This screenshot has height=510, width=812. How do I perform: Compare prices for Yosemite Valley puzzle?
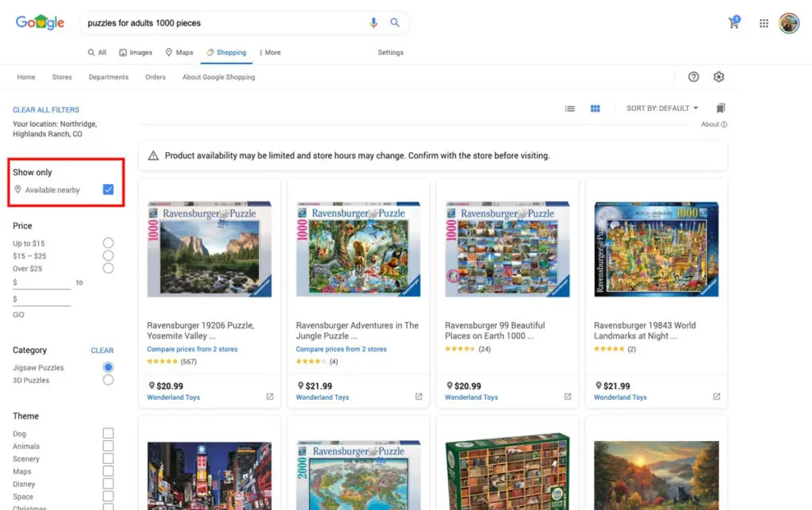[x=192, y=350]
